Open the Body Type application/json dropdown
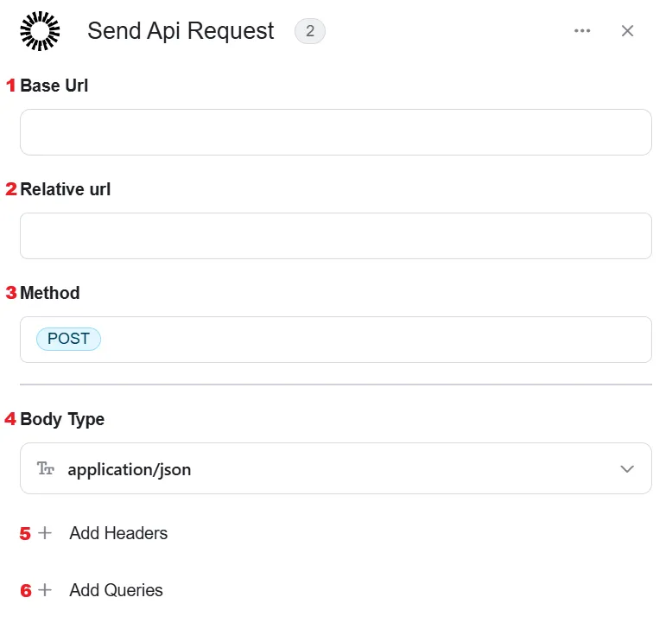The image size is (672, 623). pos(336,468)
